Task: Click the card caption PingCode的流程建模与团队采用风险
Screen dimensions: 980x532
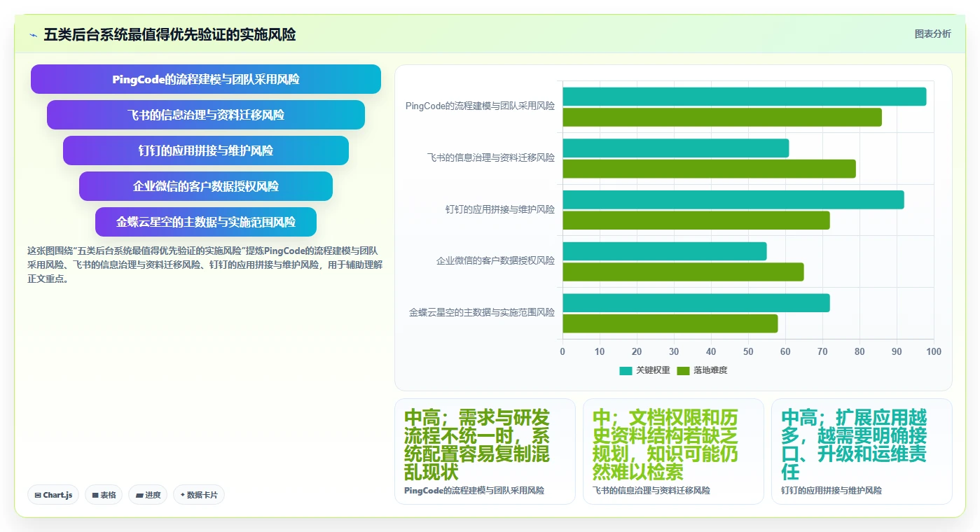Action: 474,491
